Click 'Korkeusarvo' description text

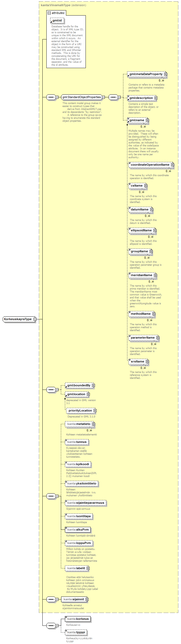73,625
